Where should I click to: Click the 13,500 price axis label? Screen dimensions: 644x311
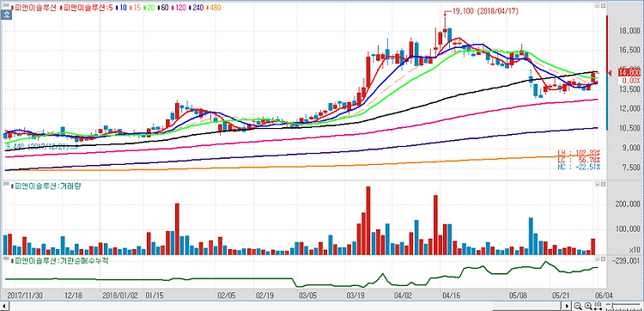[x=629, y=89]
